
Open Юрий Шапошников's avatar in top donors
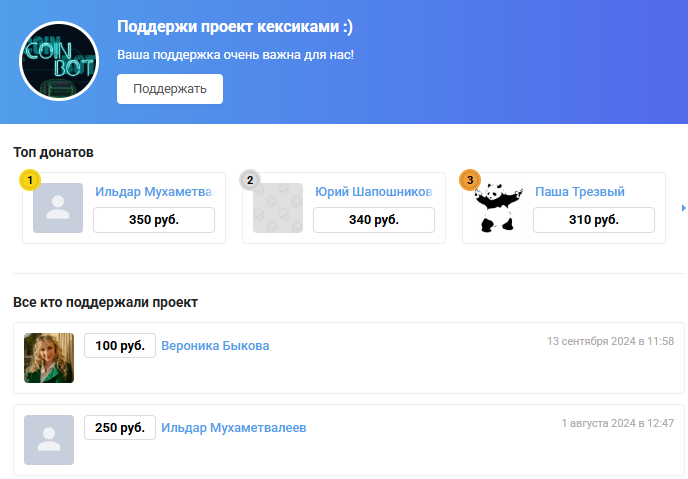pyautogui.click(x=278, y=208)
